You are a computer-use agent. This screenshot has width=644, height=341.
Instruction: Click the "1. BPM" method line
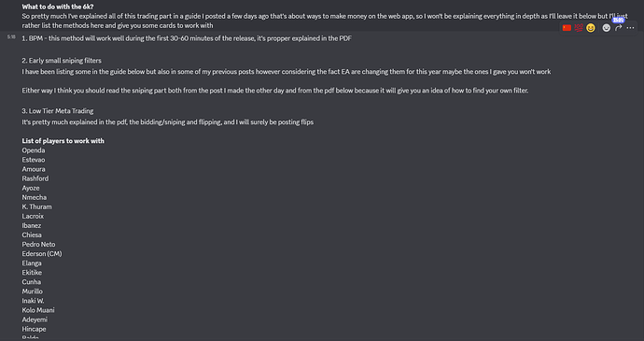187,38
